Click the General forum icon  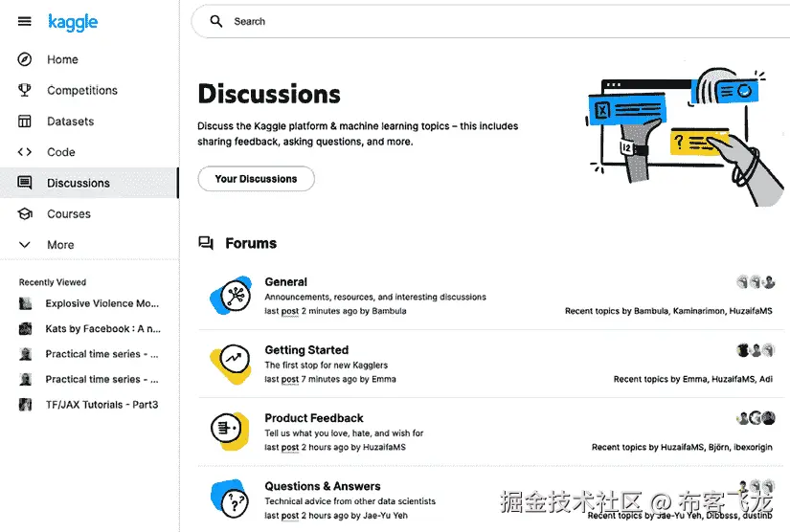point(232,295)
